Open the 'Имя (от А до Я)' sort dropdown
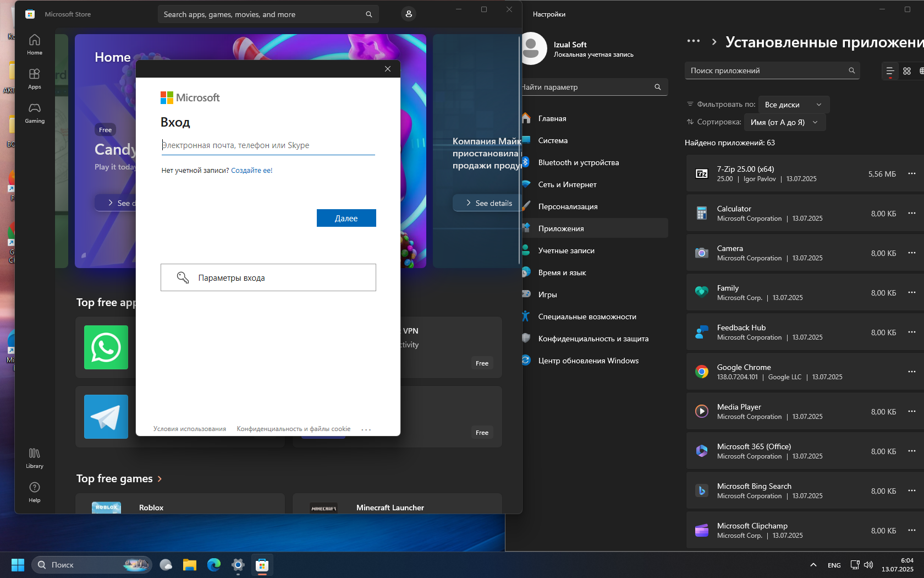 tap(784, 122)
